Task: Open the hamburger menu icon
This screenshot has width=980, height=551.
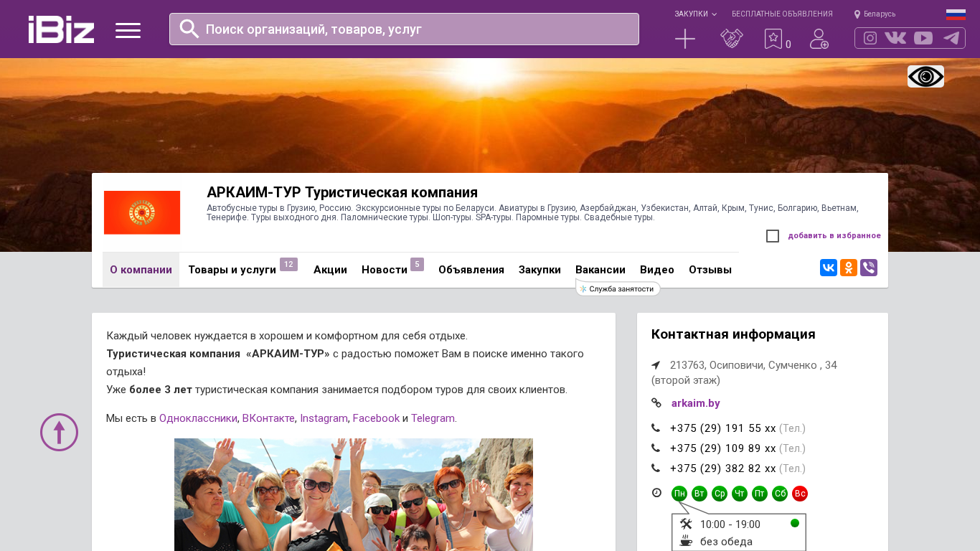Action: tap(128, 30)
